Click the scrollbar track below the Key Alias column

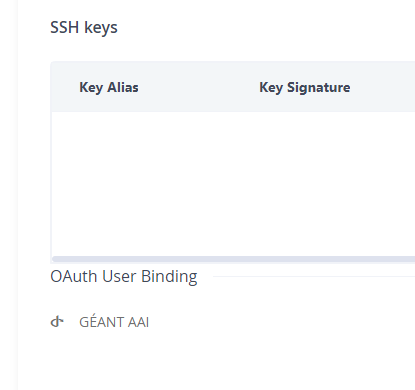click(109, 259)
